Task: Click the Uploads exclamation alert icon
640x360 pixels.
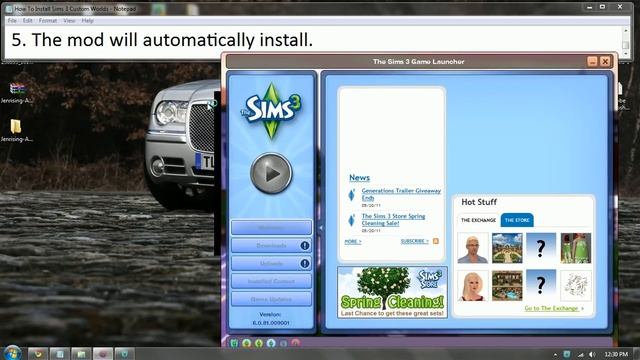Action: coord(304,263)
